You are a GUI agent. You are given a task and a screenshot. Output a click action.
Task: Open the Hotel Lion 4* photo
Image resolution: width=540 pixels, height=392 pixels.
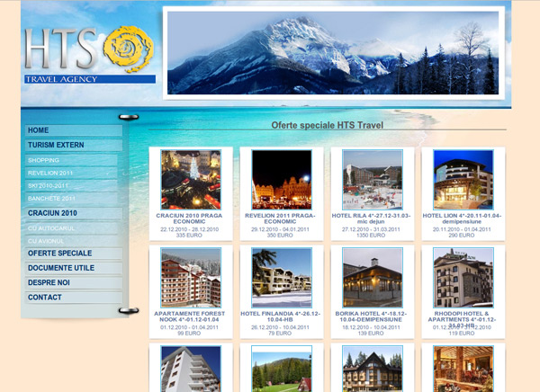pyautogui.click(x=463, y=180)
